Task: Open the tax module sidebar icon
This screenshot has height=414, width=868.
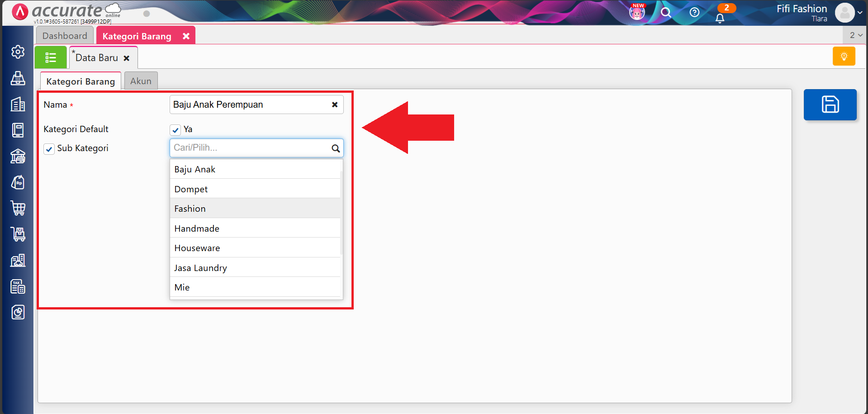Action: [18, 286]
